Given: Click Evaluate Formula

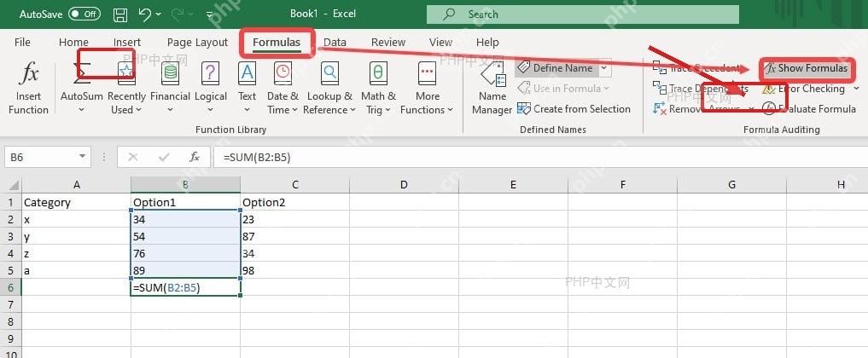Looking at the screenshot, I should click(809, 109).
